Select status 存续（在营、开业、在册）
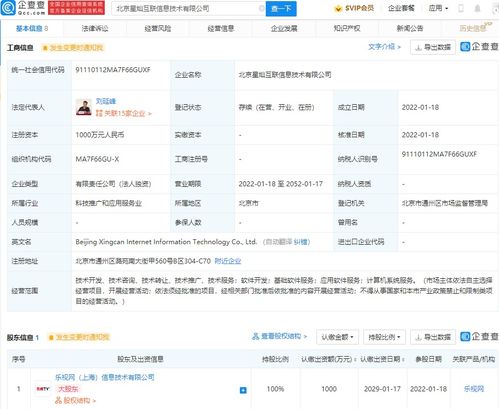Screen dimensions: 499x409 pos(276,107)
